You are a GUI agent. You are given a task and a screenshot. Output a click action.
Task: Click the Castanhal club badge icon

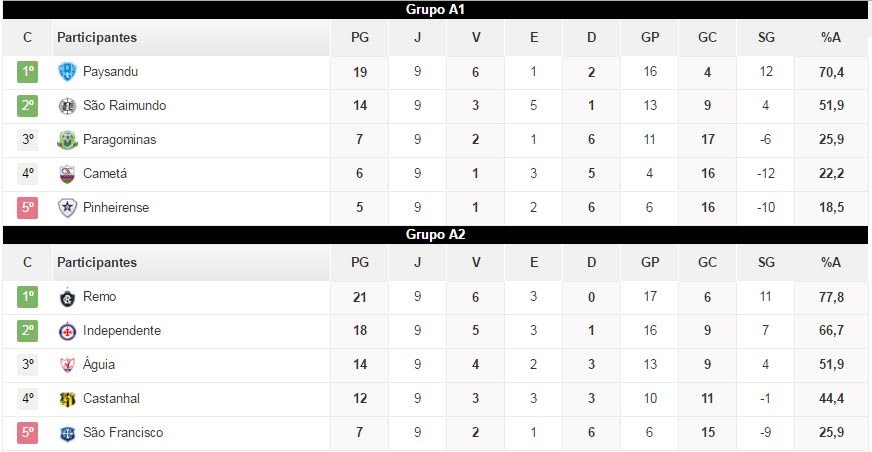coord(67,399)
